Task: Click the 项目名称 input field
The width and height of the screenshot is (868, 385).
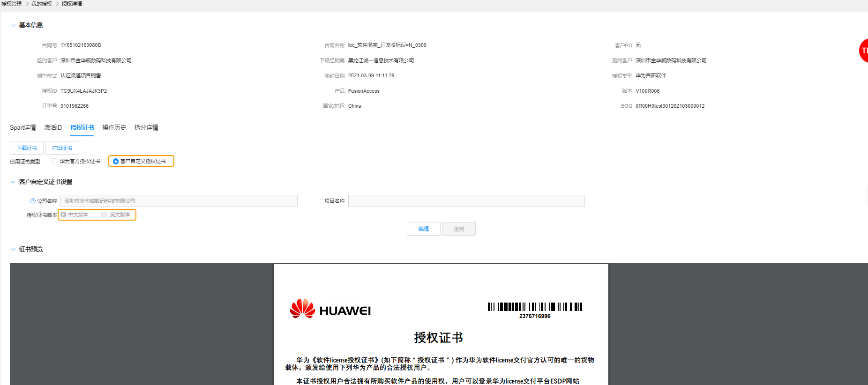Action: point(466,201)
